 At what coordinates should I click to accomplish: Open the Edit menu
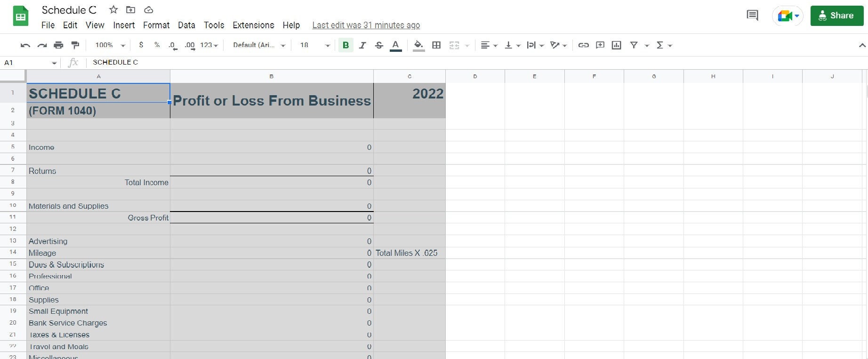pos(70,25)
